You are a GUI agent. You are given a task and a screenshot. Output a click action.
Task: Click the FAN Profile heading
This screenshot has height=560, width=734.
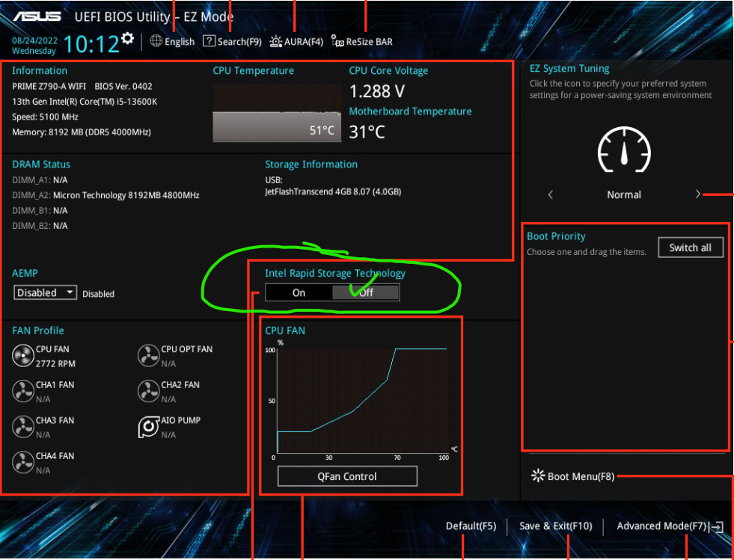point(38,330)
